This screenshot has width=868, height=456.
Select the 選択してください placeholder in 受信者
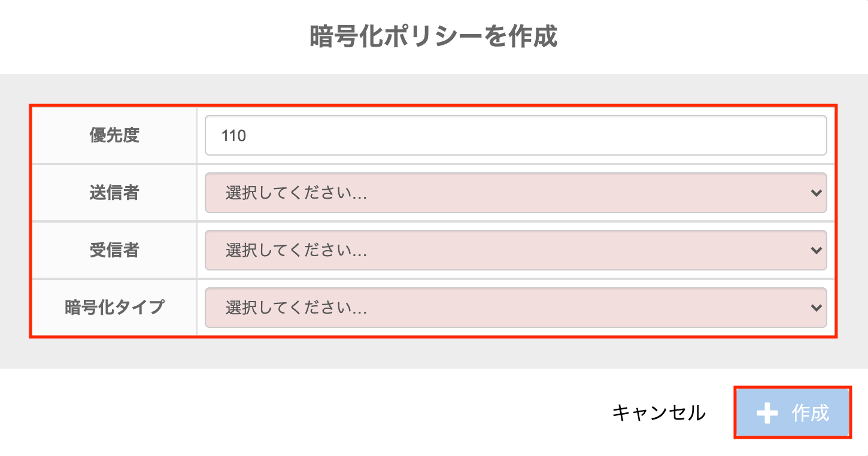point(296,251)
